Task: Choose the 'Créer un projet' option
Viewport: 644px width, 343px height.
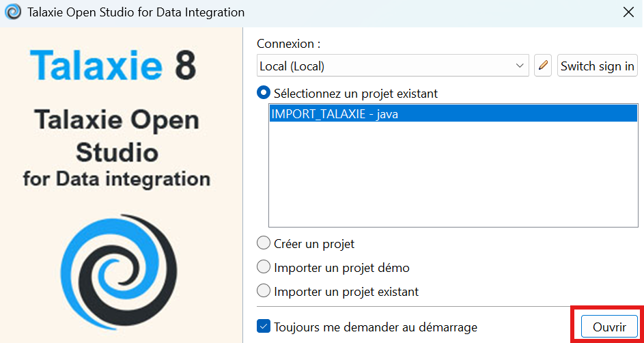Action: 264,243
